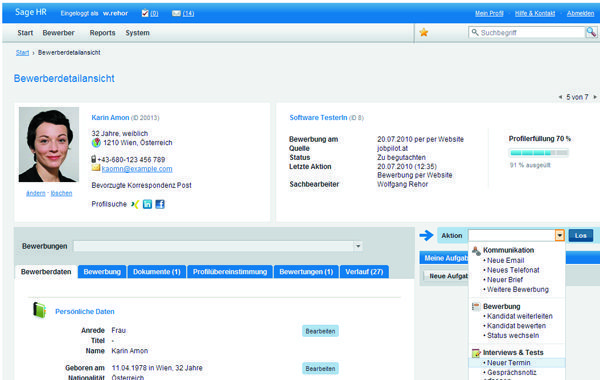The height and width of the screenshot is (380, 600).
Task: Open the kaomn@example.com email link
Action: 137,169
